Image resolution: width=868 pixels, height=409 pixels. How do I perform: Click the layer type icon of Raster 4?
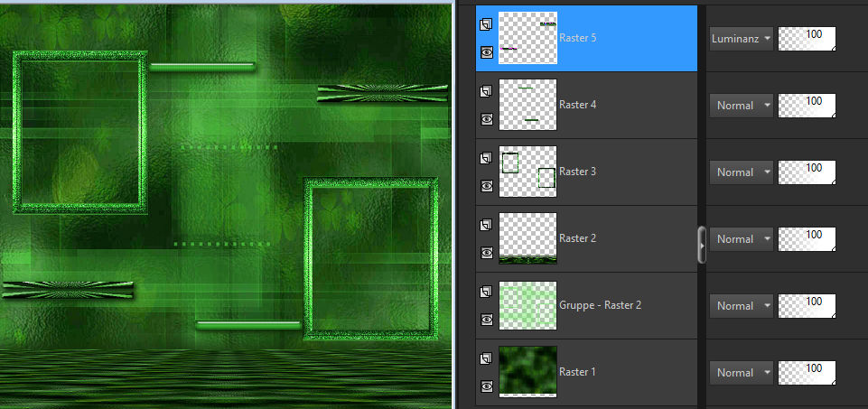[x=486, y=91]
